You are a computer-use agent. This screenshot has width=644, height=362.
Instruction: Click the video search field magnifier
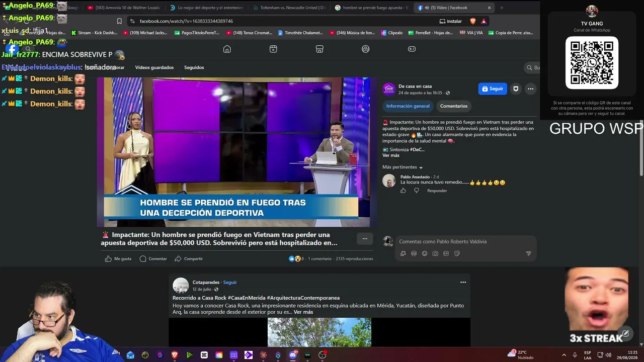pos(529,67)
